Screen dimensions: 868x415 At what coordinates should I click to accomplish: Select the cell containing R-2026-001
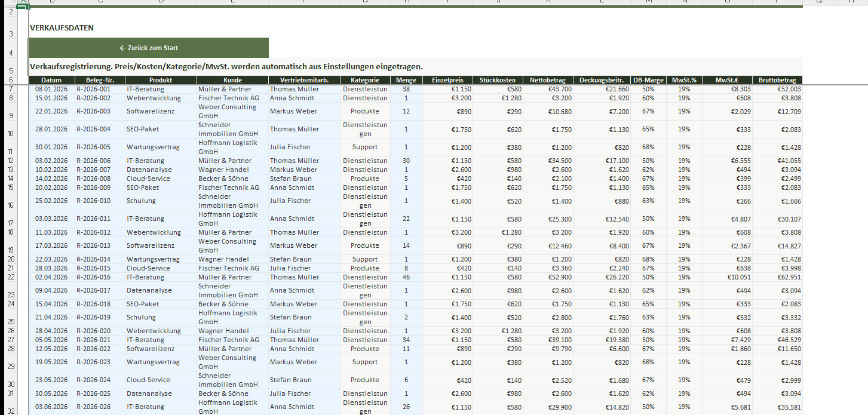[x=100, y=89]
